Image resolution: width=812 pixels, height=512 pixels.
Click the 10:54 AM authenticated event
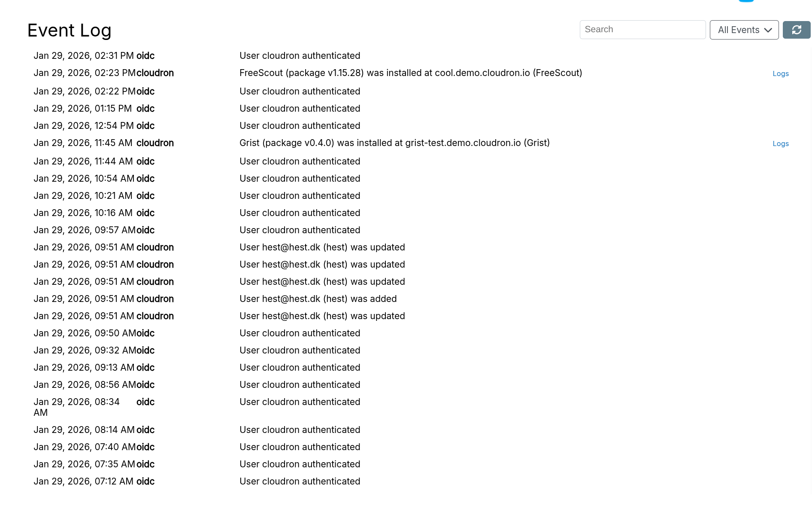click(300, 179)
